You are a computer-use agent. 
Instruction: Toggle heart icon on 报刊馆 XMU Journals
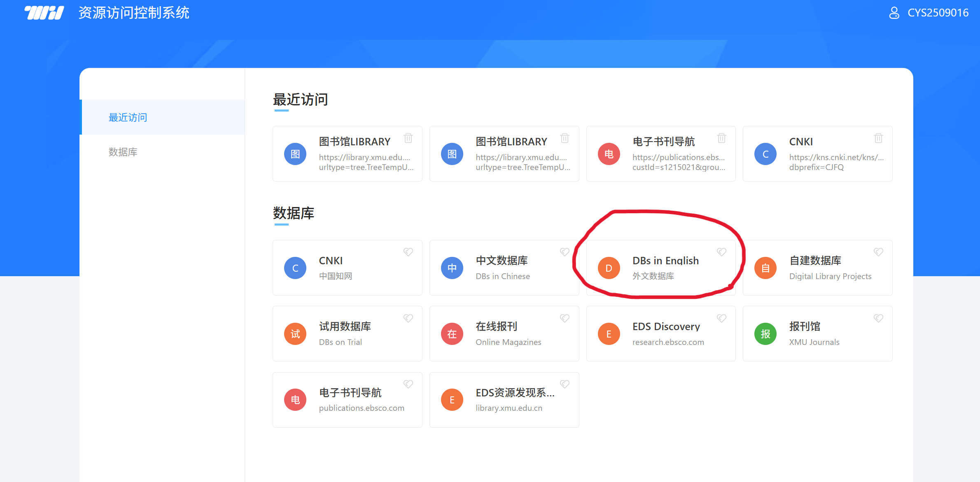[878, 318]
